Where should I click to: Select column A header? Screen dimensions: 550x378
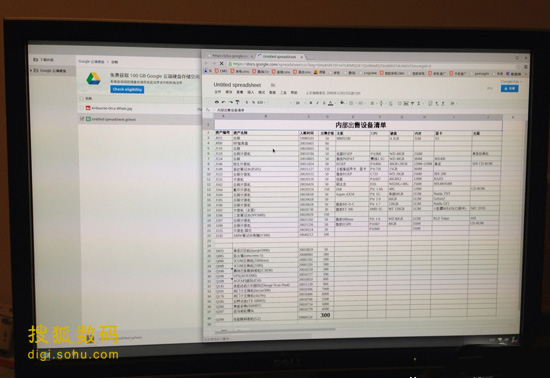(223, 116)
